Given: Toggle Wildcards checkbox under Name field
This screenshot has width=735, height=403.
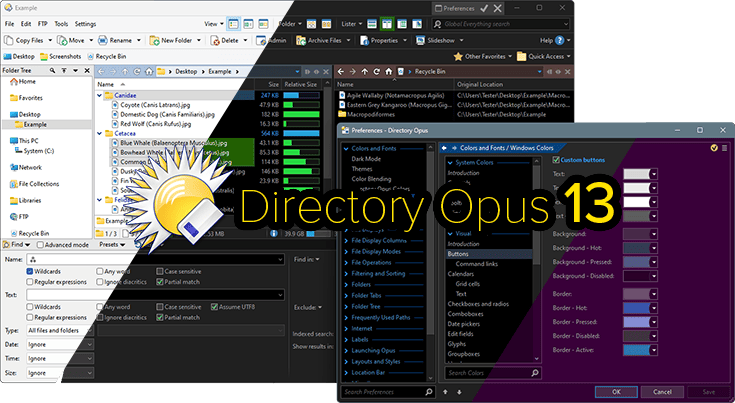Looking at the screenshot, I should point(30,271).
